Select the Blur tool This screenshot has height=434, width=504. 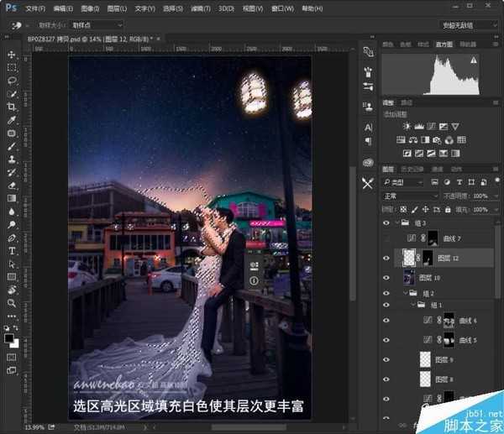point(12,212)
